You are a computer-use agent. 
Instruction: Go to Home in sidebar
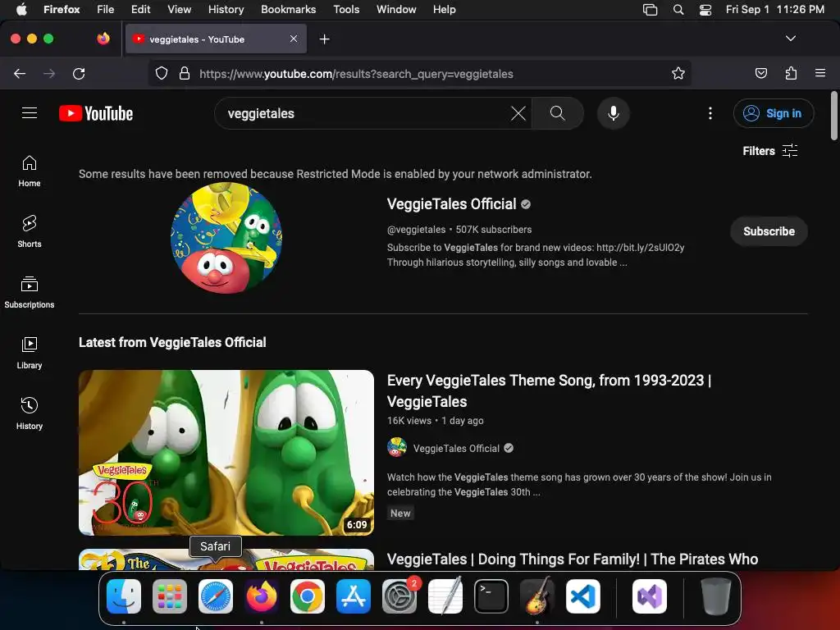coord(30,171)
